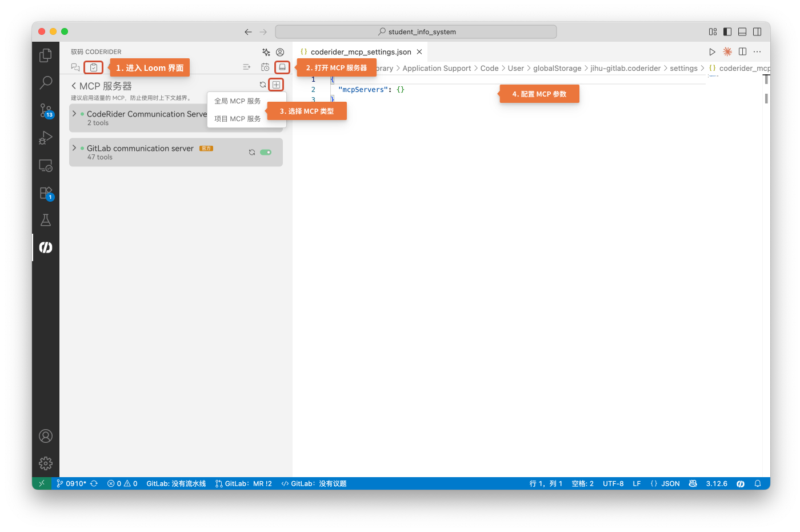Open the Loom clipboard-check icon
Screen dimensions: 800x532
tap(94, 67)
